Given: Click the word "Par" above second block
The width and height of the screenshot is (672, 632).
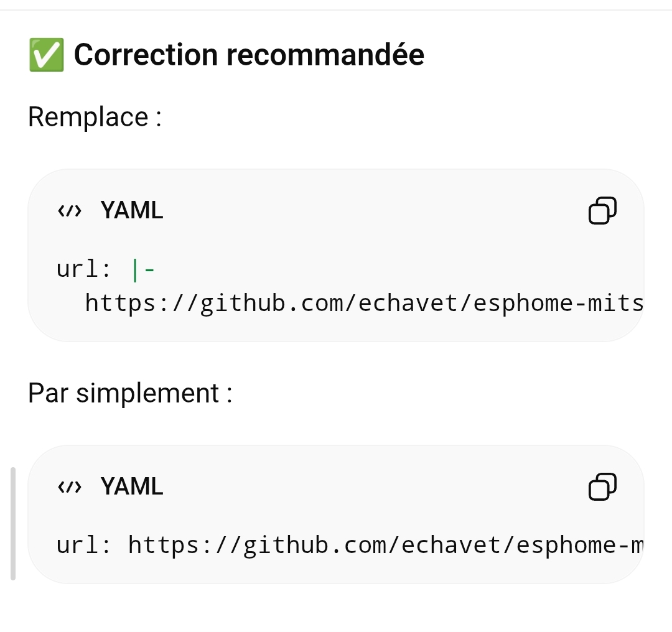Looking at the screenshot, I should coord(48,393).
